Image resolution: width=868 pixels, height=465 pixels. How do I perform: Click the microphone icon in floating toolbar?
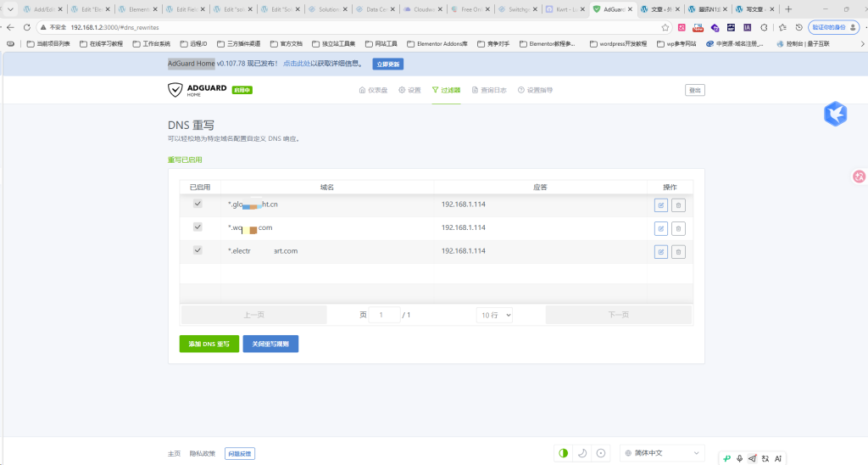739,458
